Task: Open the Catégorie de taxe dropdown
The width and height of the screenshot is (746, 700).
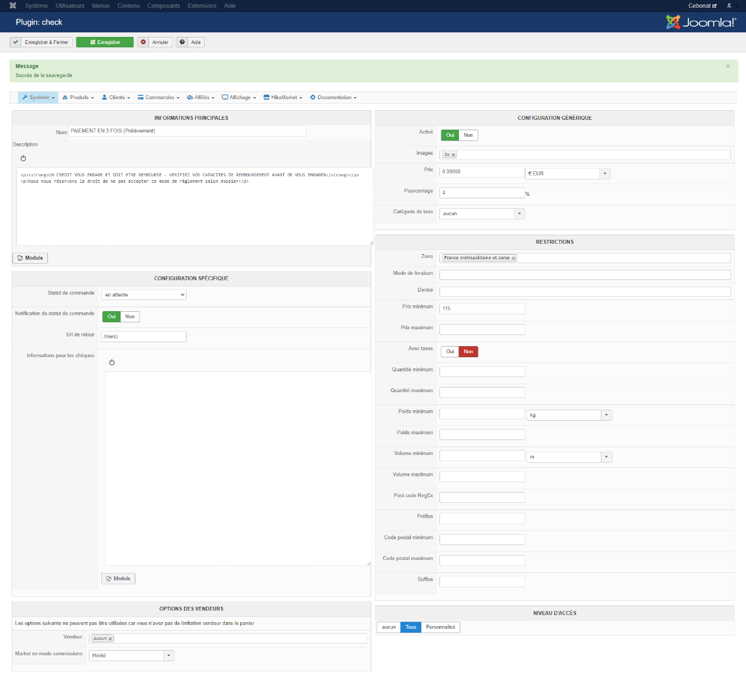Action: pos(482,214)
